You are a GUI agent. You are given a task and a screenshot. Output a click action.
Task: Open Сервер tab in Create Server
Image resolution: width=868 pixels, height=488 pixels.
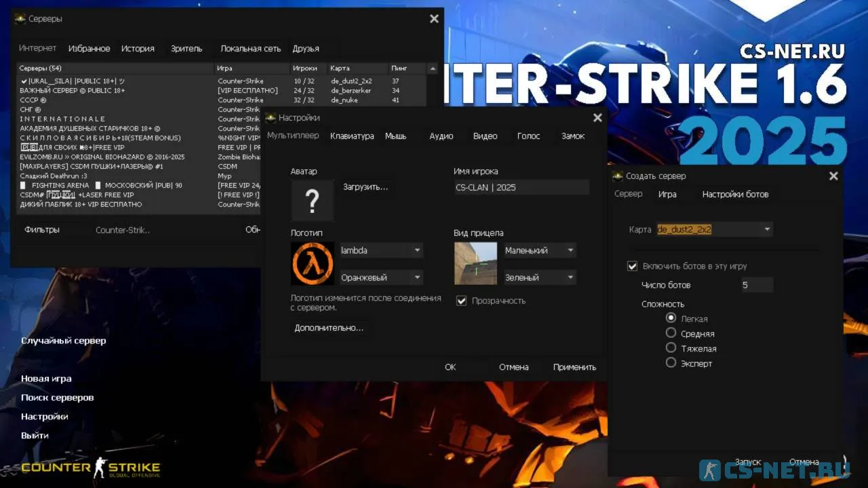(x=629, y=195)
